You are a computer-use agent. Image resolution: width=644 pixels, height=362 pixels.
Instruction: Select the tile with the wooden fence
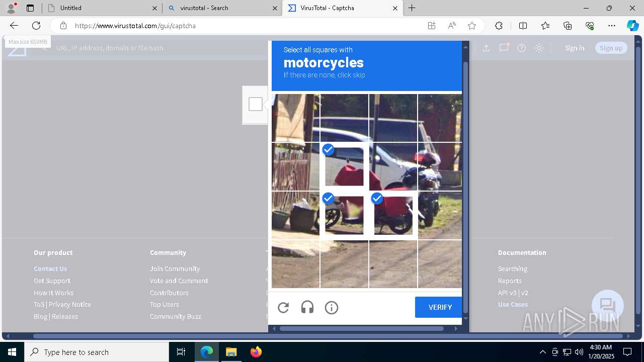pos(296,167)
